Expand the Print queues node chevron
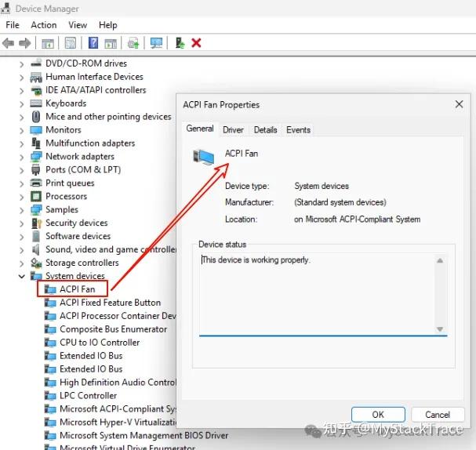476x450 pixels. click(21, 184)
